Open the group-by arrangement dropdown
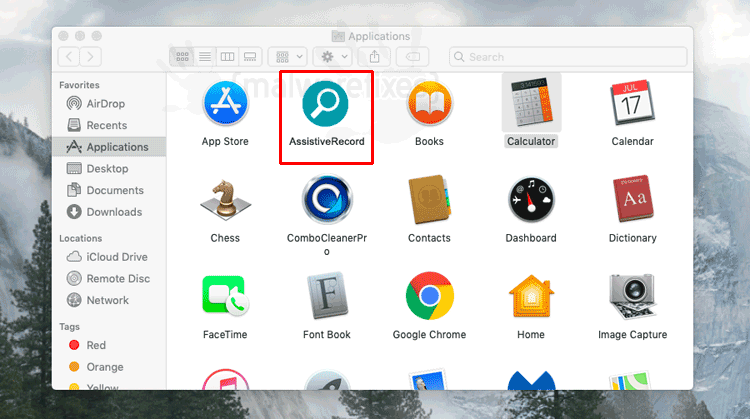750x419 pixels. 287,57
